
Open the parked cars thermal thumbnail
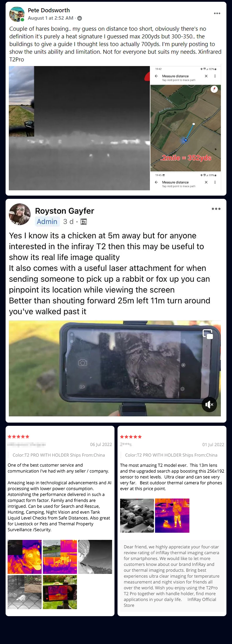137,516
